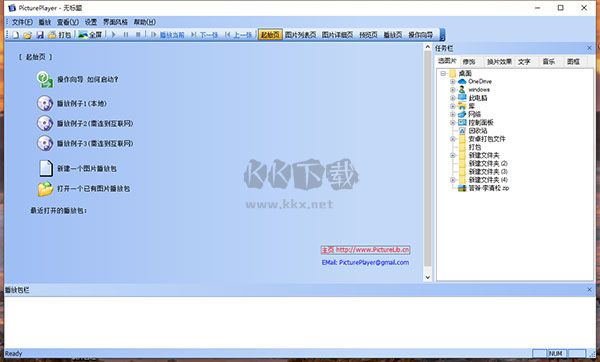Select the 图框 task panel tab
600x362 pixels.
click(573, 62)
